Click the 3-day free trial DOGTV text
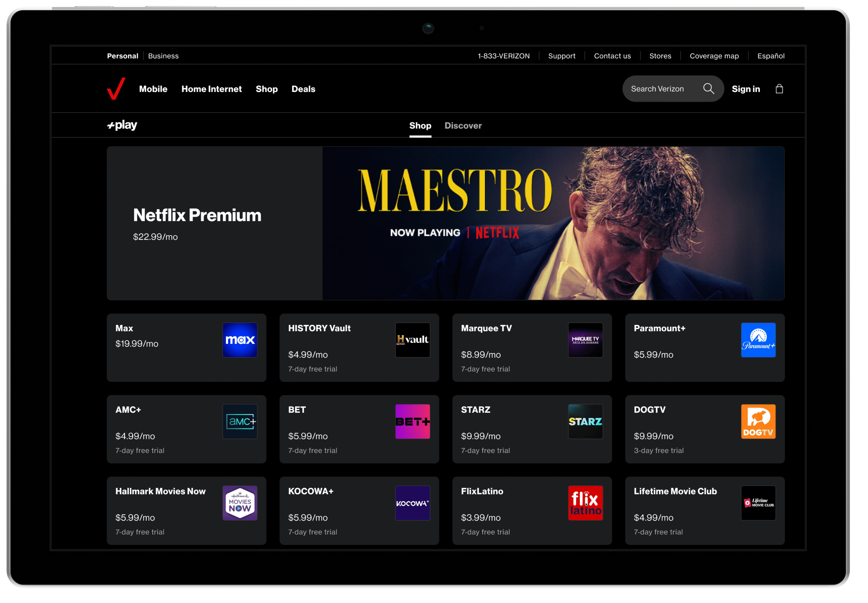The width and height of the screenshot is (868, 603). (658, 450)
